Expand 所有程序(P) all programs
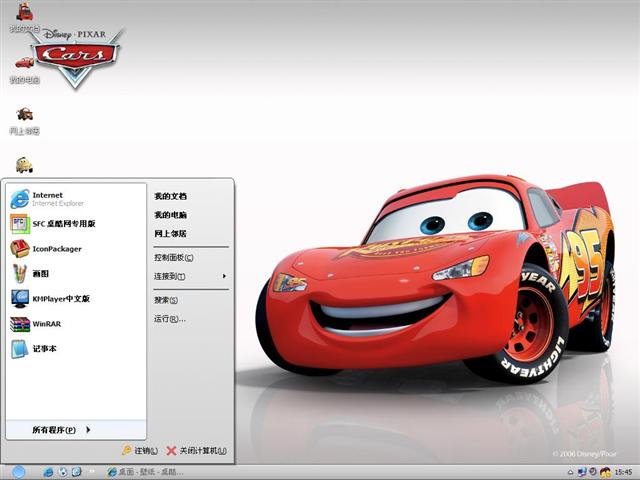The image size is (640, 480). coord(76,430)
